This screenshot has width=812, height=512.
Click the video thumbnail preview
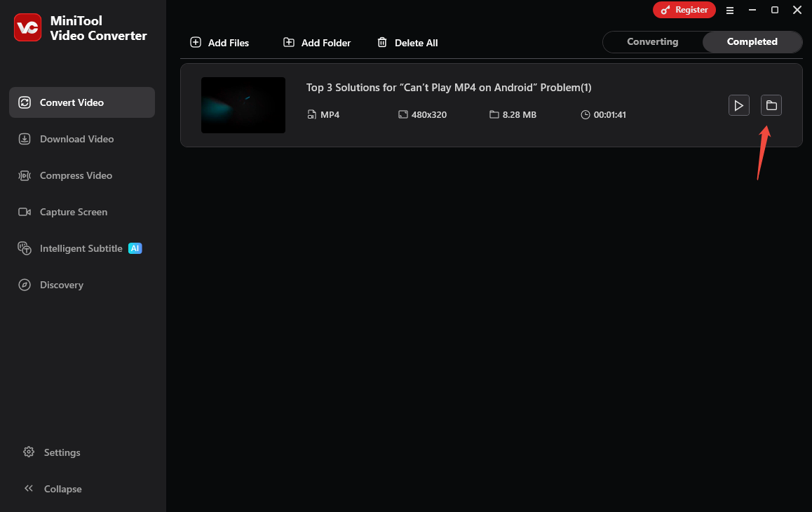[x=243, y=105]
